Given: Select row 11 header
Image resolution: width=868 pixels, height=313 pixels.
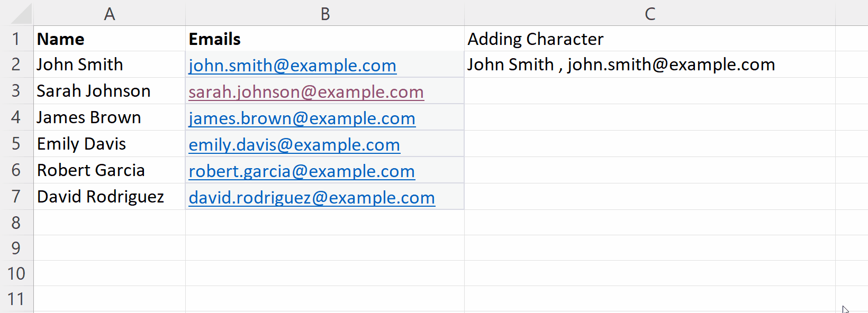Looking at the screenshot, I should pos(16,299).
